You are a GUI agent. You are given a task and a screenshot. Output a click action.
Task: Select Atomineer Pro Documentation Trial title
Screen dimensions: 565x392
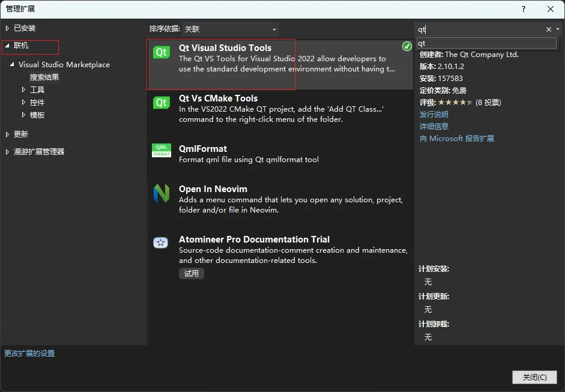click(255, 240)
